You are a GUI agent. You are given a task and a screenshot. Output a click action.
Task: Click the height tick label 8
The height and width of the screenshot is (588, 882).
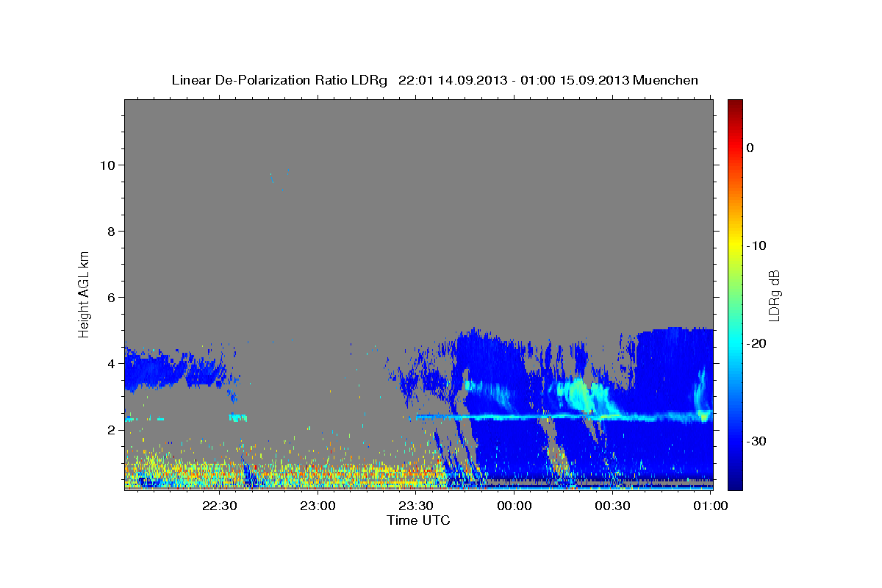(110, 231)
